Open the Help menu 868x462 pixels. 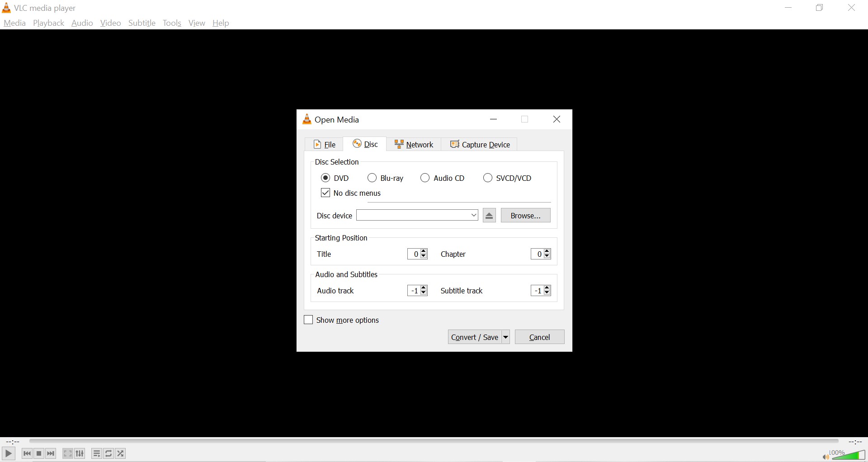(x=221, y=23)
